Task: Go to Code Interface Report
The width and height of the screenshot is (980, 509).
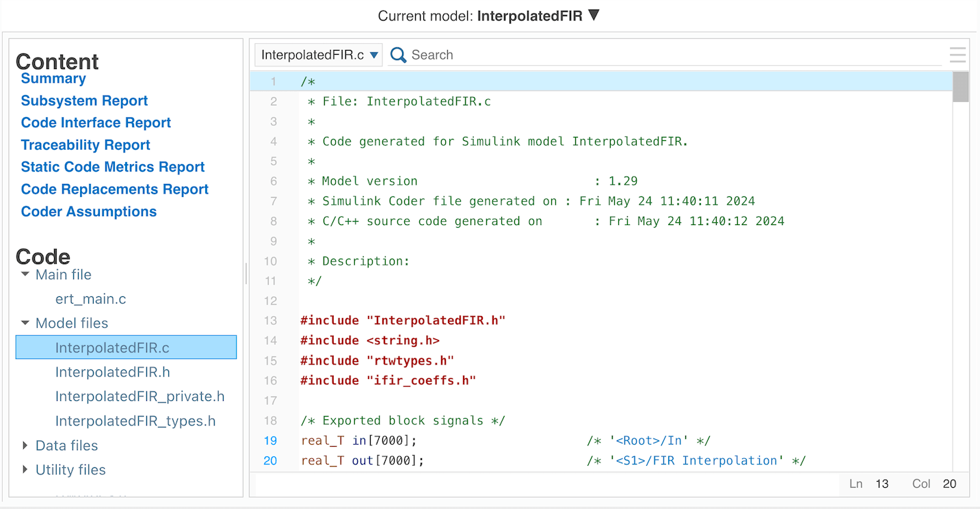Action: click(x=96, y=122)
